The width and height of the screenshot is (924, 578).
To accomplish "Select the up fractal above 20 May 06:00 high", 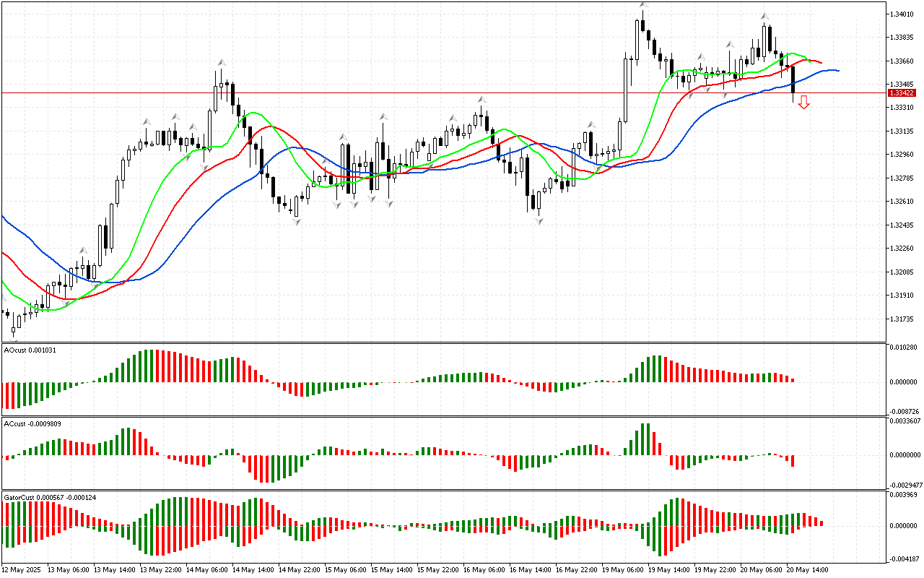I will point(764,16).
